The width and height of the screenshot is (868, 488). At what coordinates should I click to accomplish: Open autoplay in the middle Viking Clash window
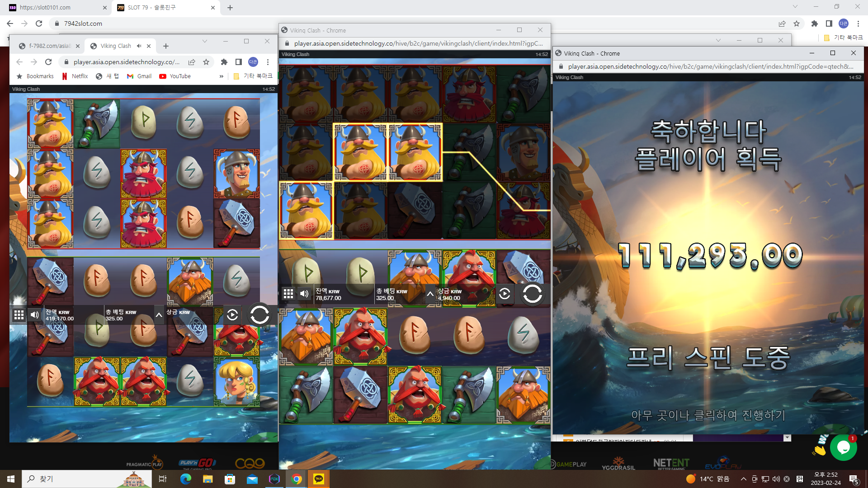click(505, 294)
